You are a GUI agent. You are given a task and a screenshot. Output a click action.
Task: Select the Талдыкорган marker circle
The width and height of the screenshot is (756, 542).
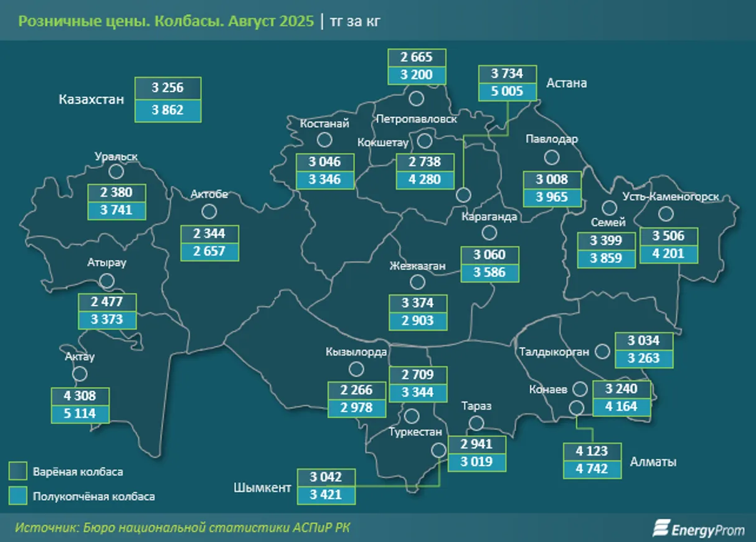click(602, 352)
